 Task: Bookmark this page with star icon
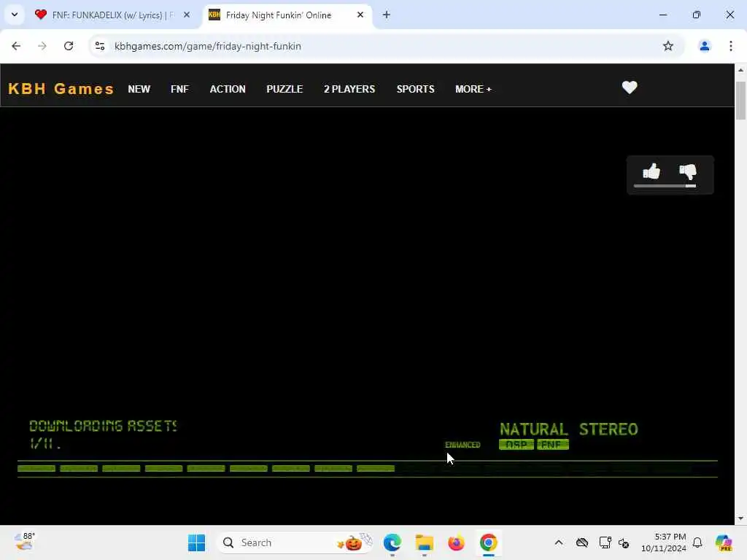pyautogui.click(x=668, y=46)
